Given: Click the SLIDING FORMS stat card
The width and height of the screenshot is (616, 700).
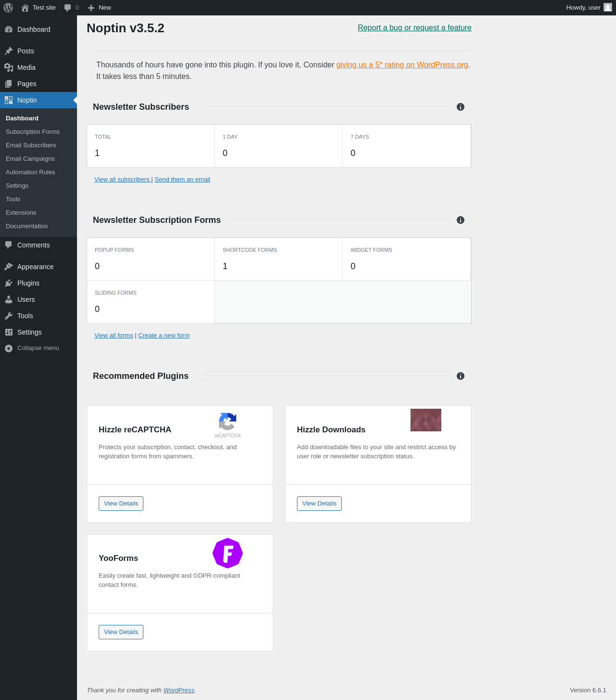Looking at the screenshot, I should 151,302.
